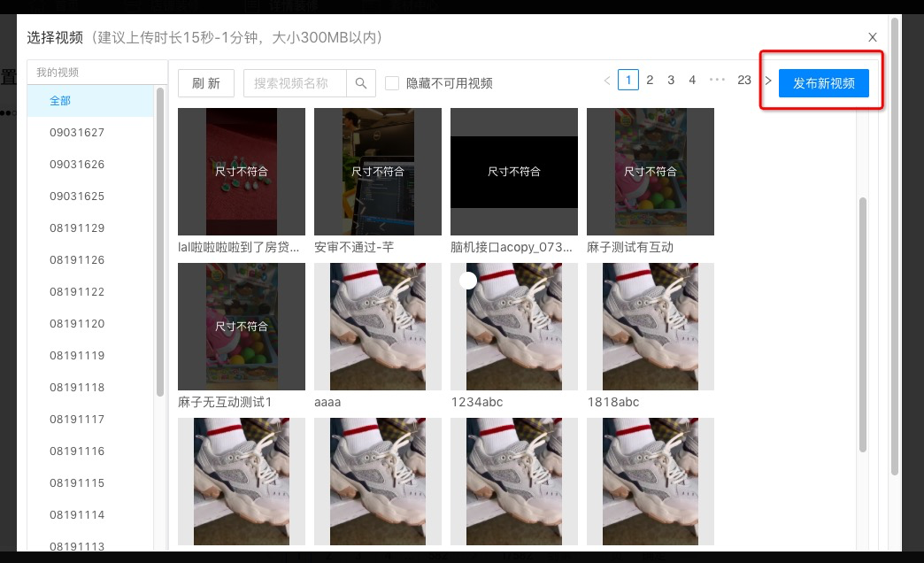Select the aaaa sneaker video thumbnail
This screenshot has width=924, height=563.
click(378, 327)
